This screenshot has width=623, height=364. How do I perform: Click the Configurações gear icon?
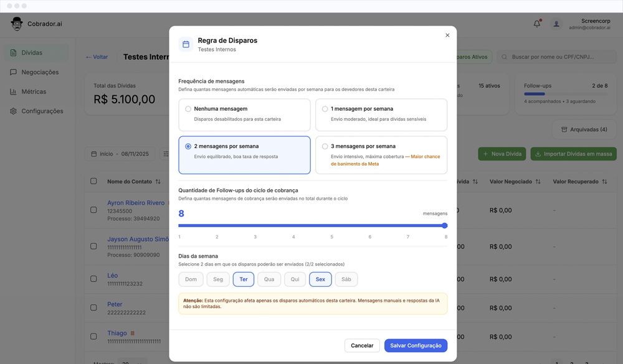(13, 111)
